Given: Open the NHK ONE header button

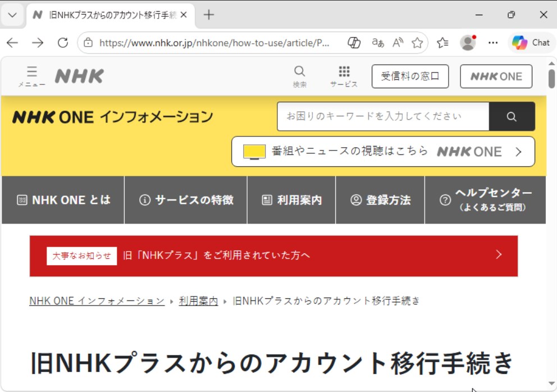Looking at the screenshot, I should [496, 76].
